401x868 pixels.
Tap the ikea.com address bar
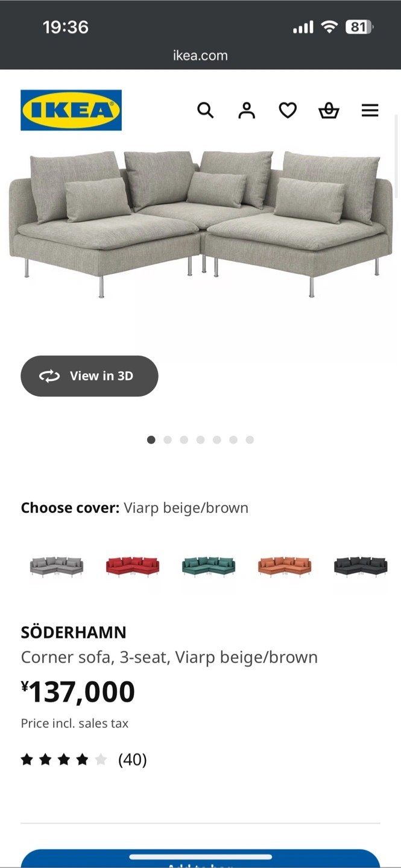pyautogui.click(x=200, y=55)
